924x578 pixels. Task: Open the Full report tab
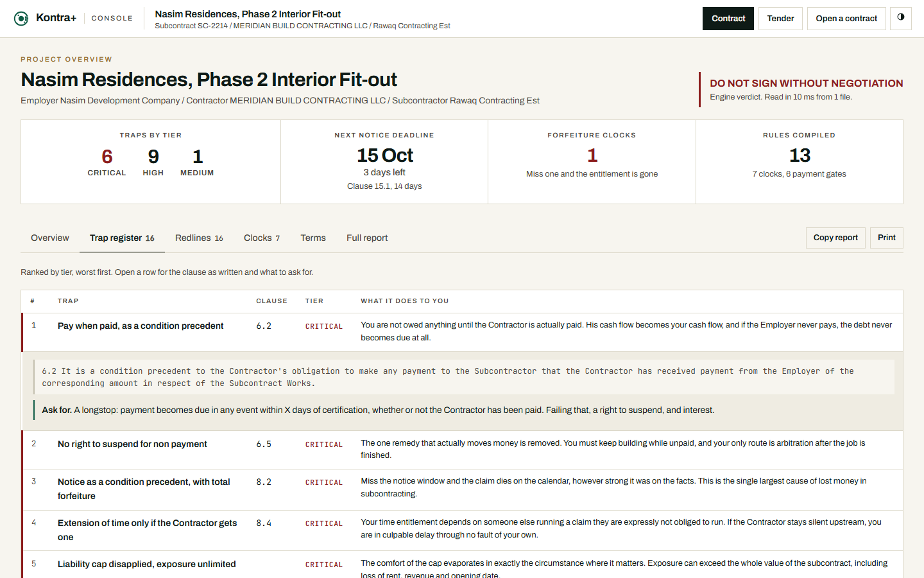[367, 238]
